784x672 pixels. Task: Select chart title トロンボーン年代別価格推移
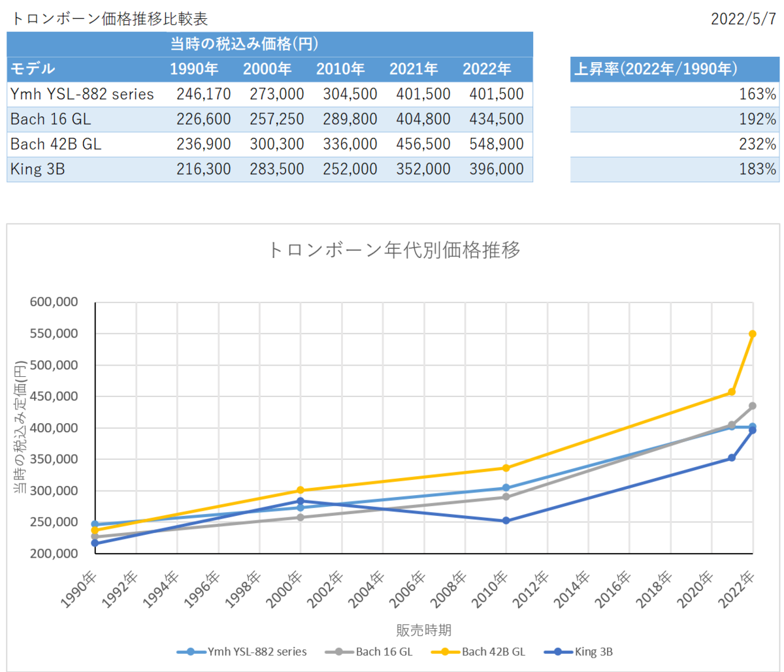coord(394,250)
